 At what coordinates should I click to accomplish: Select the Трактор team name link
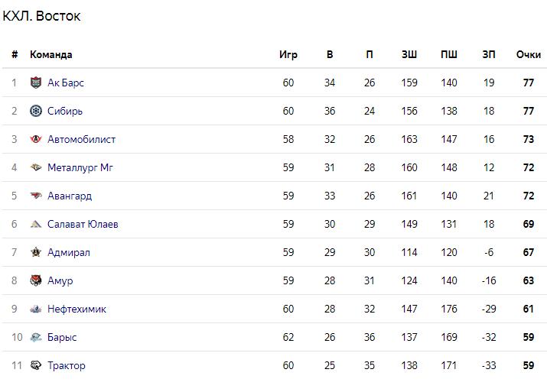point(67,365)
